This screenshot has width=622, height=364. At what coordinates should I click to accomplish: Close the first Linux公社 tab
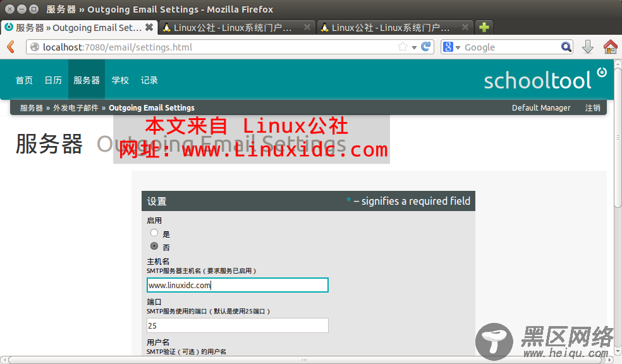coord(307,27)
